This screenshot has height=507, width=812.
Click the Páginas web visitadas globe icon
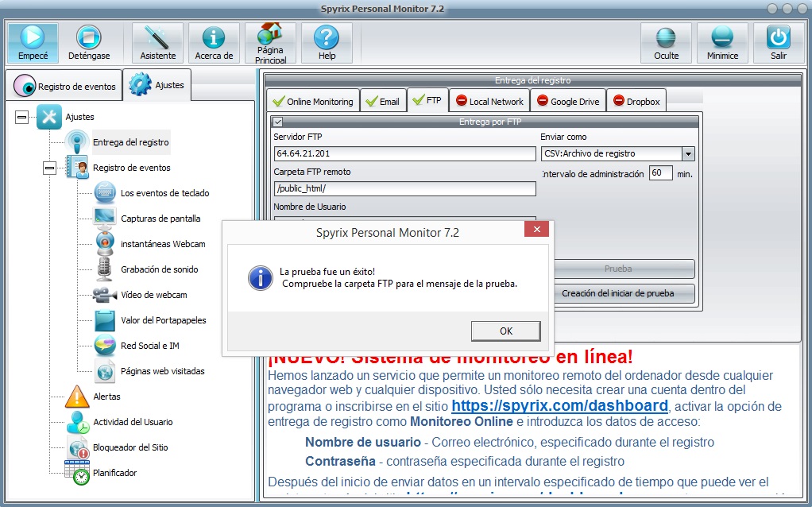(x=105, y=371)
